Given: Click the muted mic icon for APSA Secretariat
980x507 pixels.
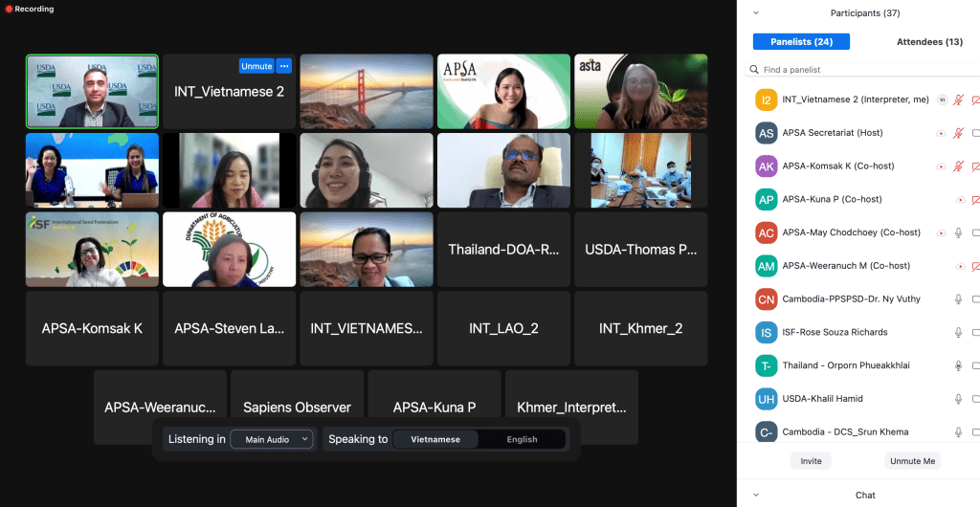Looking at the screenshot, I should (958, 133).
